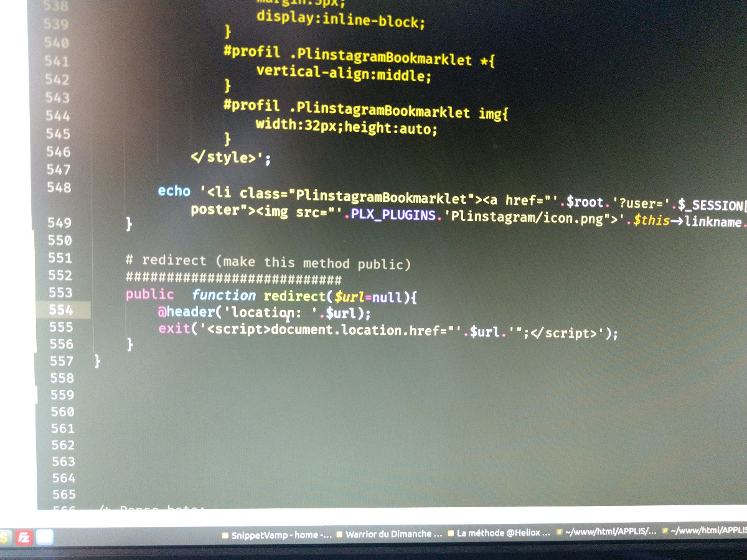Click the closing brace on line 549
747x560 pixels.
pyautogui.click(x=129, y=223)
